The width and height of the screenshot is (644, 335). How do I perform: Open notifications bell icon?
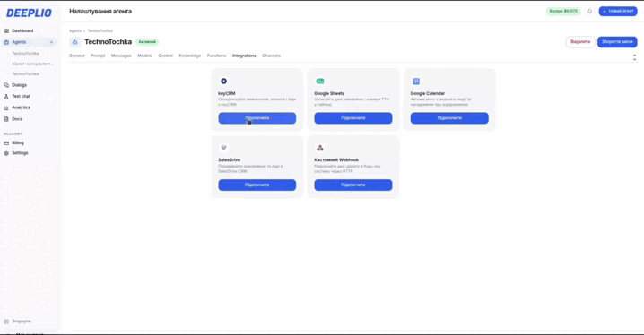pyautogui.click(x=590, y=12)
